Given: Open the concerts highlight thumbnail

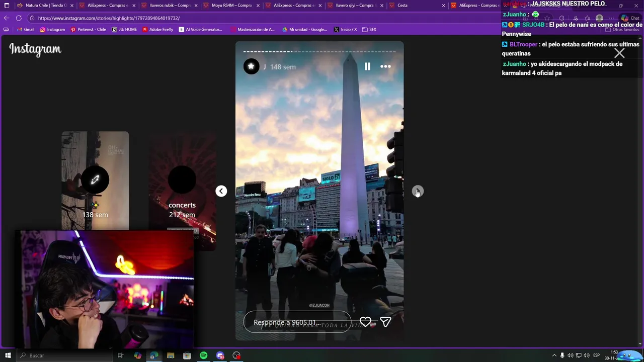Looking at the screenshot, I should click(x=182, y=191).
